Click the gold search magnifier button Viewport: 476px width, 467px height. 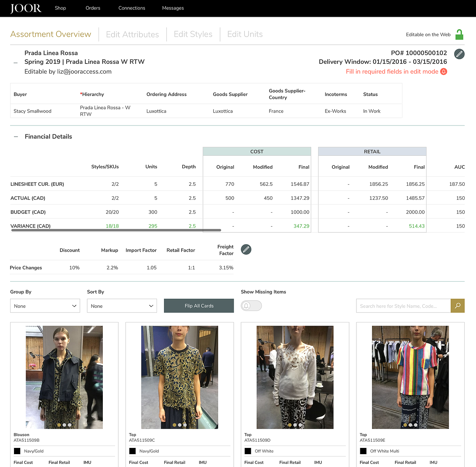458,306
